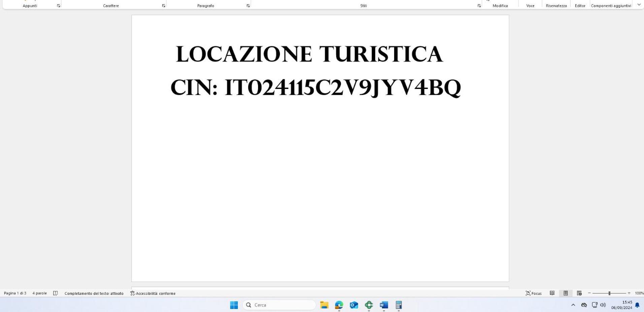Open the Carattere dialog launcher
This screenshot has width=644, height=312.
click(164, 6)
